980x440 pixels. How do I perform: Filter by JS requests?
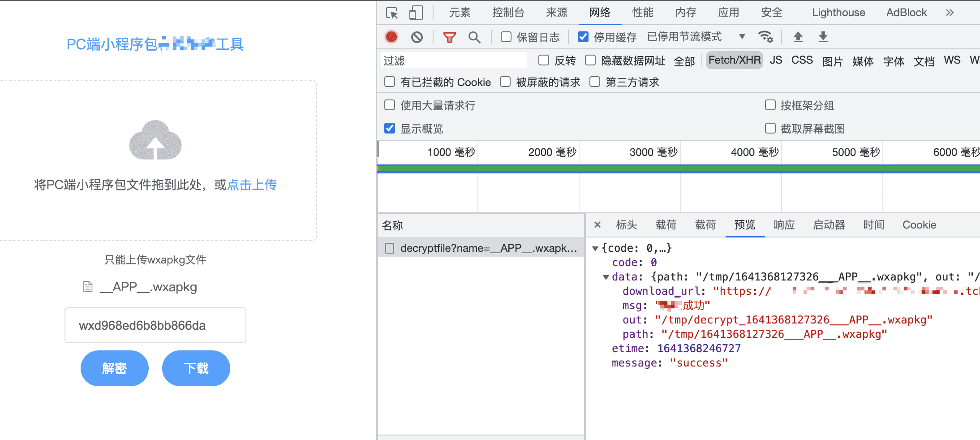[x=776, y=60]
